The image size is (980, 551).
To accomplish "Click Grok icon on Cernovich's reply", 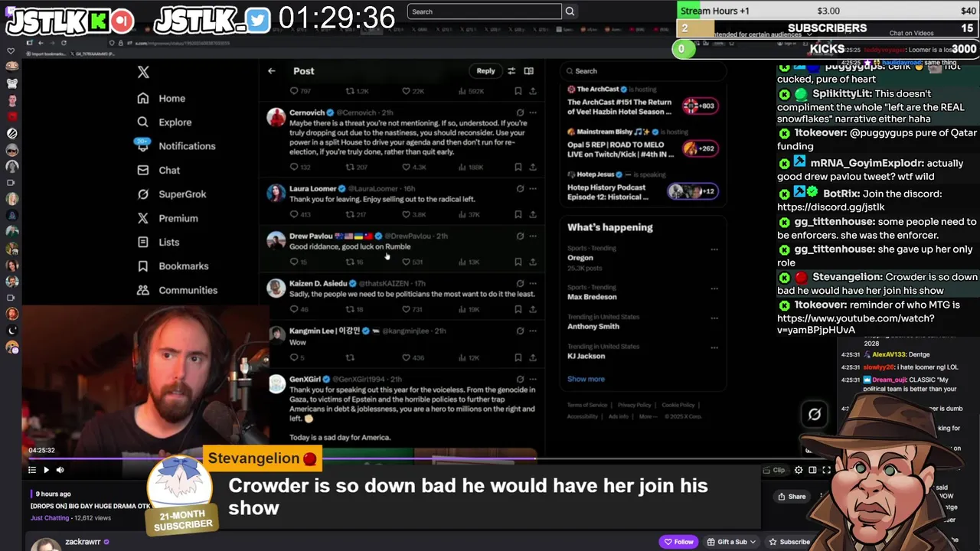I will [520, 112].
